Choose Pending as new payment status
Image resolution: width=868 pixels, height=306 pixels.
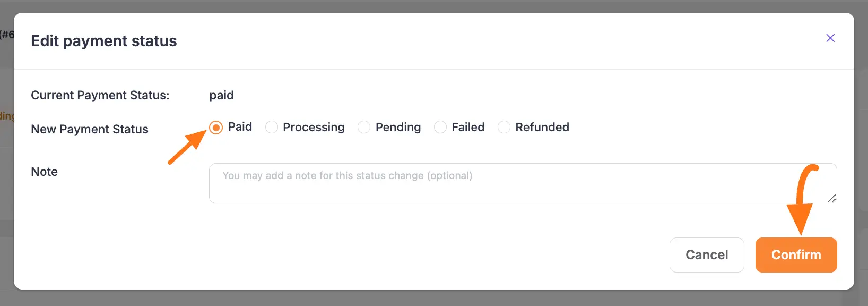(x=364, y=127)
